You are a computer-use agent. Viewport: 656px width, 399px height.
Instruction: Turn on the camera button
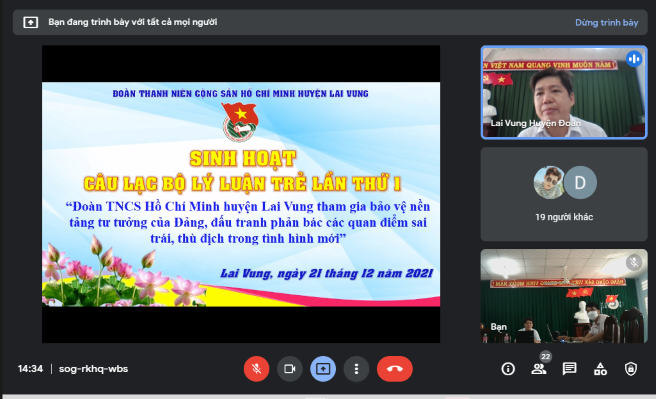(290, 369)
